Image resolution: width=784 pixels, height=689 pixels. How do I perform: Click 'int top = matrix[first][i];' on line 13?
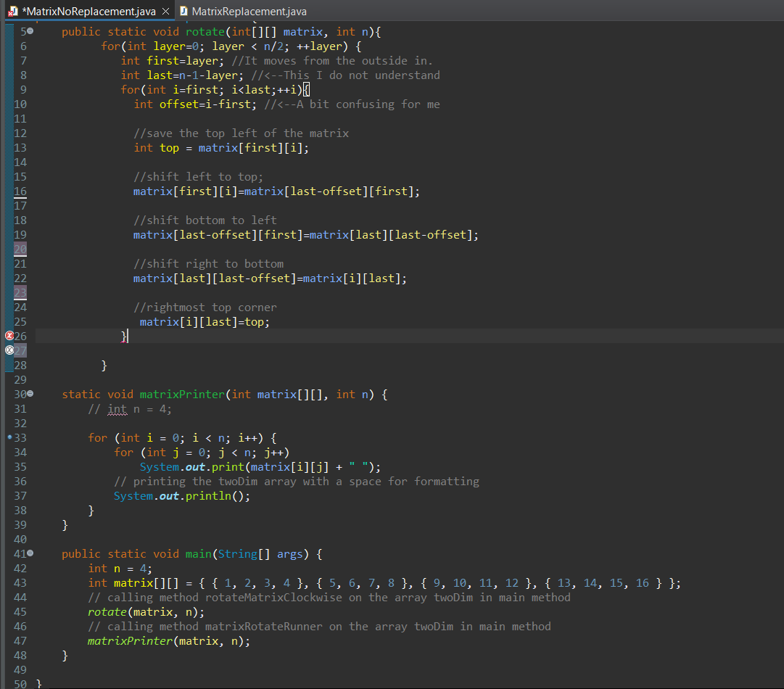coord(221,148)
